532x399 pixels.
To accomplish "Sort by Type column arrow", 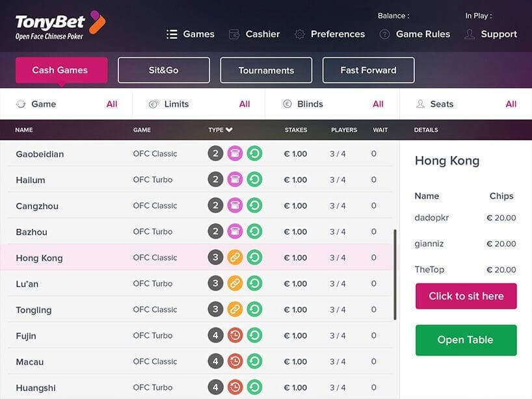I will click(229, 130).
